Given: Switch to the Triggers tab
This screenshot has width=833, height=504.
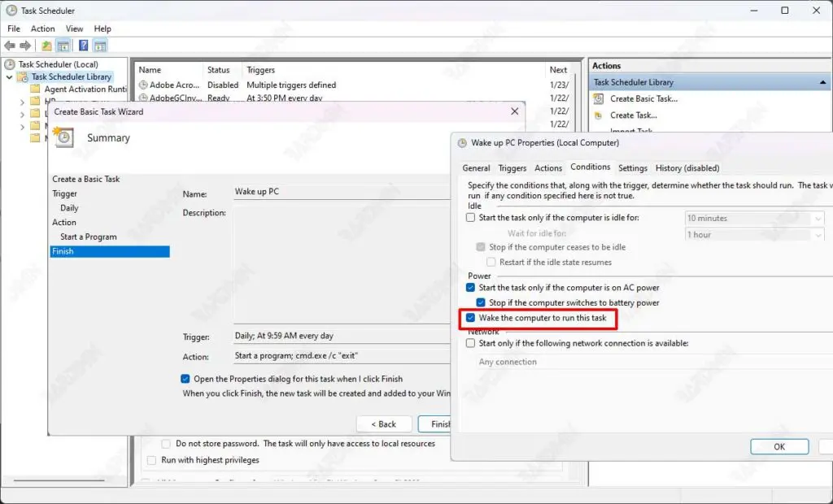Looking at the screenshot, I should click(512, 168).
